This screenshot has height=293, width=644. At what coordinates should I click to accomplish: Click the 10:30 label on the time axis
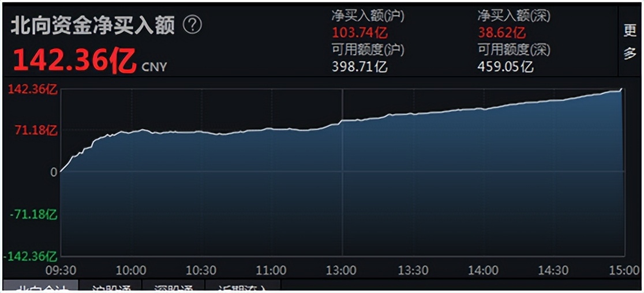tap(201, 271)
